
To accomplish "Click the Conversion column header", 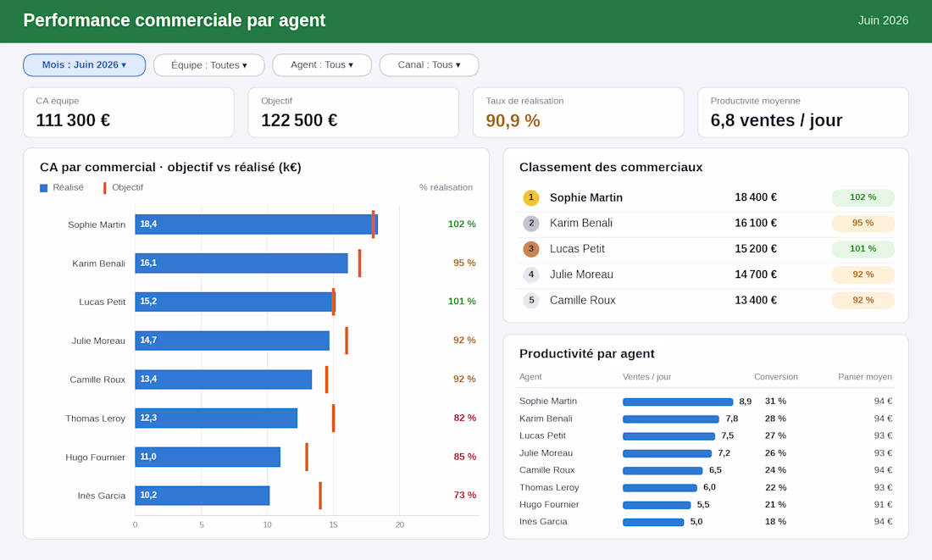I will (775, 377).
